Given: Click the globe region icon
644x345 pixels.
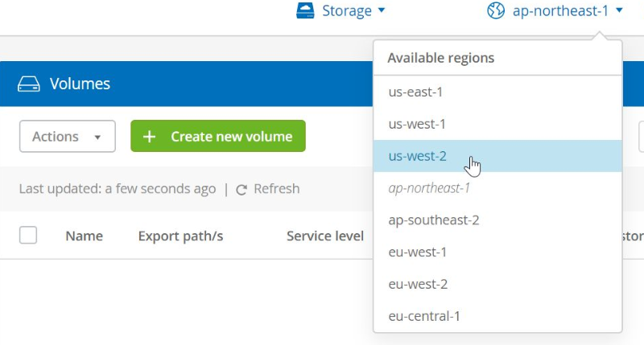Looking at the screenshot, I should 496,10.
